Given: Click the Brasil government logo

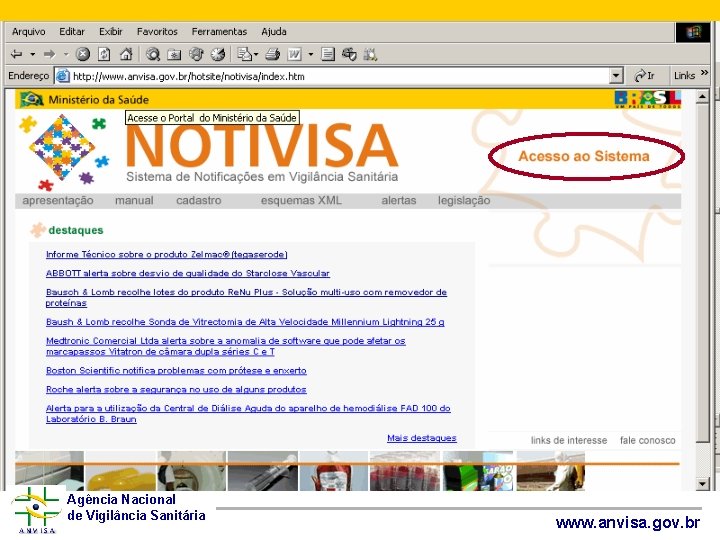Looking at the screenshot, I should [648, 99].
